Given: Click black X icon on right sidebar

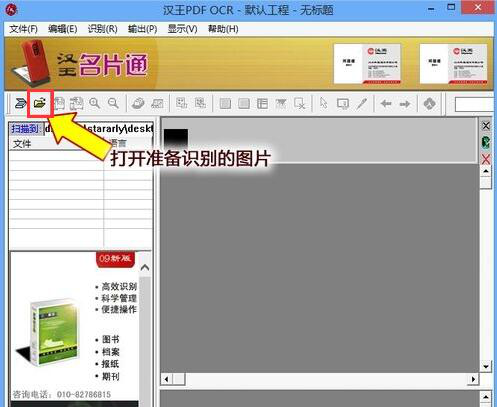Looking at the screenshot, I should point(486,126).
